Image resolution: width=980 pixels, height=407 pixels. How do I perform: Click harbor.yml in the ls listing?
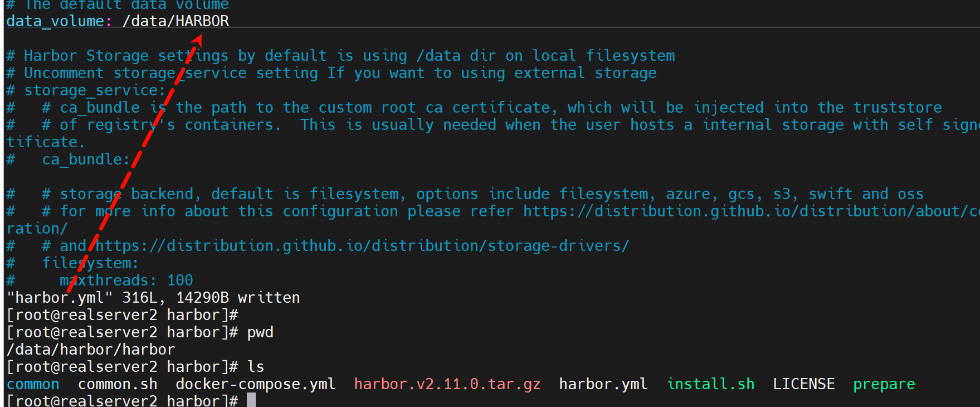[603, 384]
